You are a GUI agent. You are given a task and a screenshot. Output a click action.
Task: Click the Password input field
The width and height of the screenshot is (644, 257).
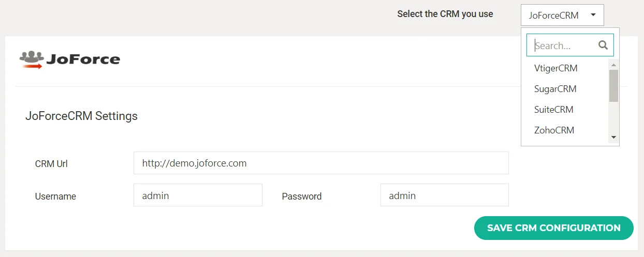click(x=444, y=195)
